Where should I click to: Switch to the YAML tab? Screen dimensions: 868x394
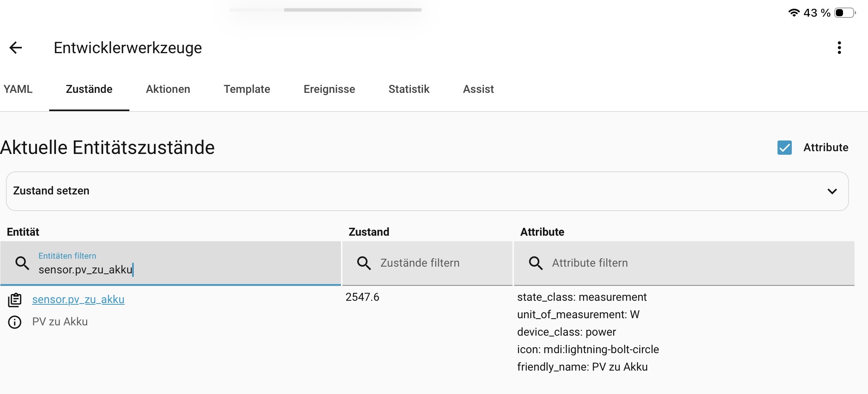[x=18, y=89]
